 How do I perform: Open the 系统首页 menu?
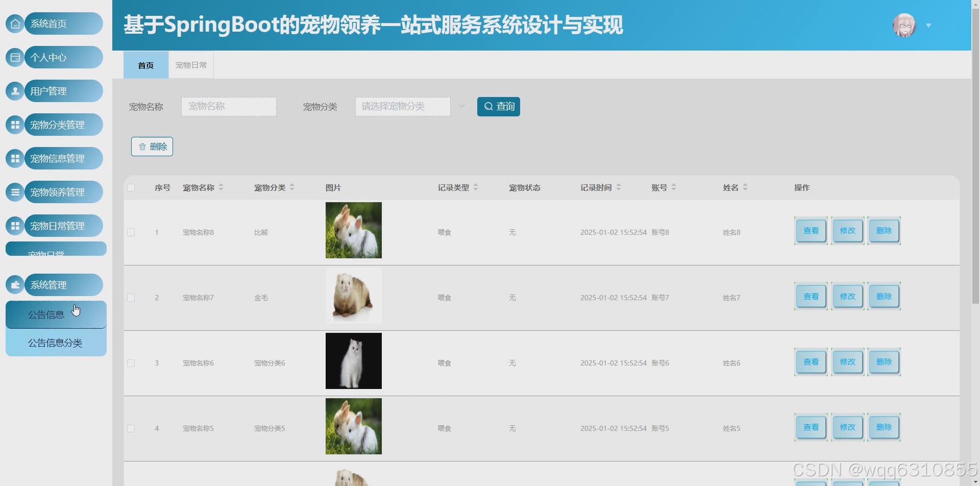pos(63,23)
